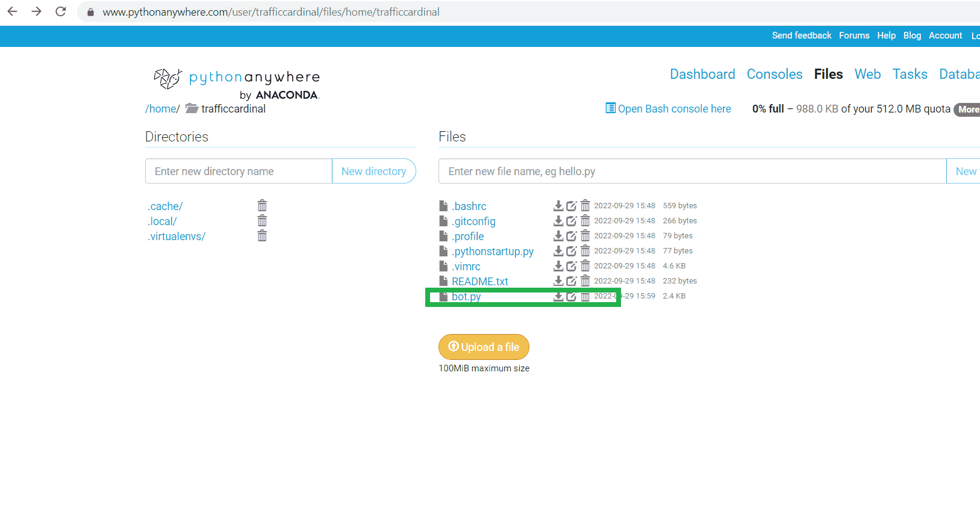Screen dimensions: 980x520
Task: Switch to the Consoles tab
Action: (775, 74)
